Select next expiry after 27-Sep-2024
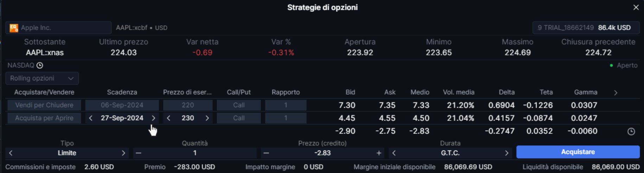The width and height of the screenshot is (644, 173). tap(153, 118)
